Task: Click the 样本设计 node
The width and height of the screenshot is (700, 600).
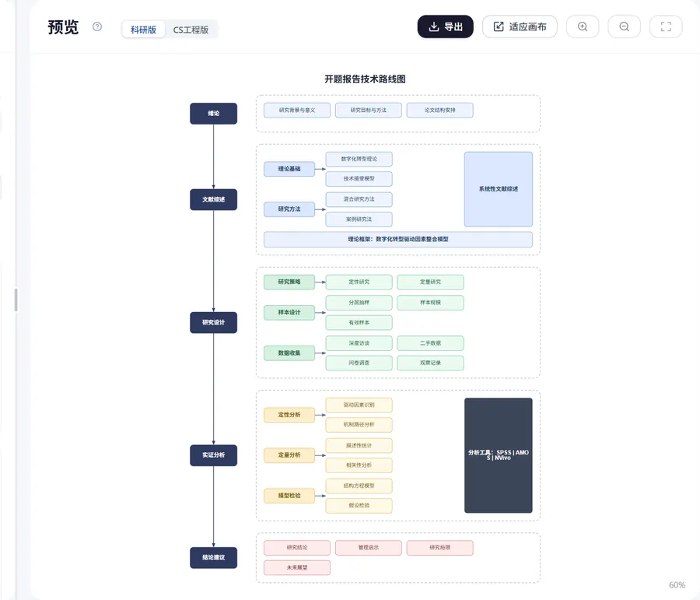Action: (x=289, y=312)
